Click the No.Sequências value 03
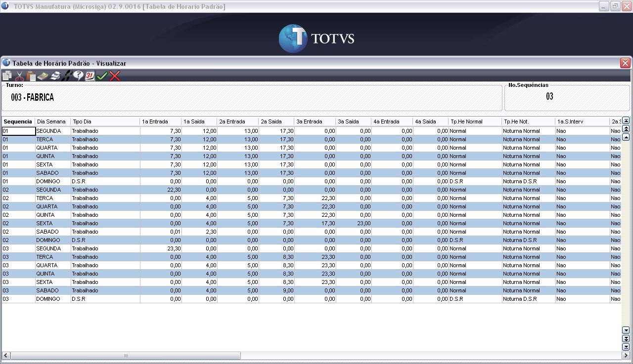This screenshot has width=633, height=364. pyautogui.click(x=549, y=97)
